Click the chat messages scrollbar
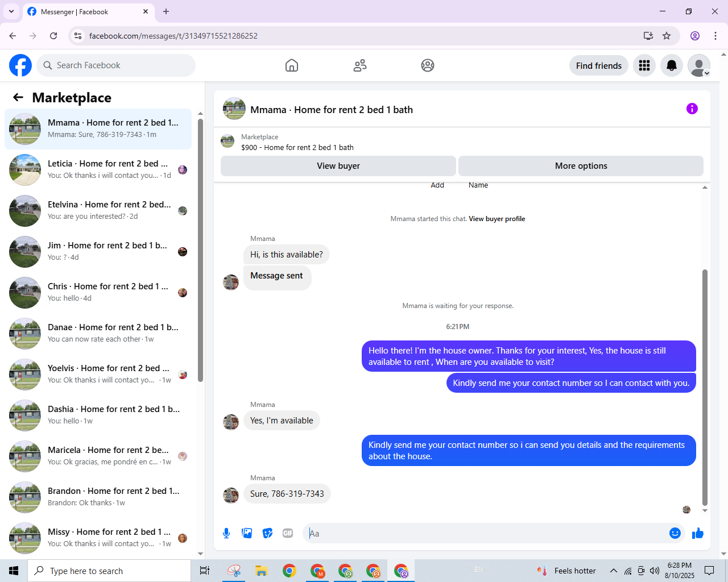This screenshot has width=728, height=582. point(705,386)
